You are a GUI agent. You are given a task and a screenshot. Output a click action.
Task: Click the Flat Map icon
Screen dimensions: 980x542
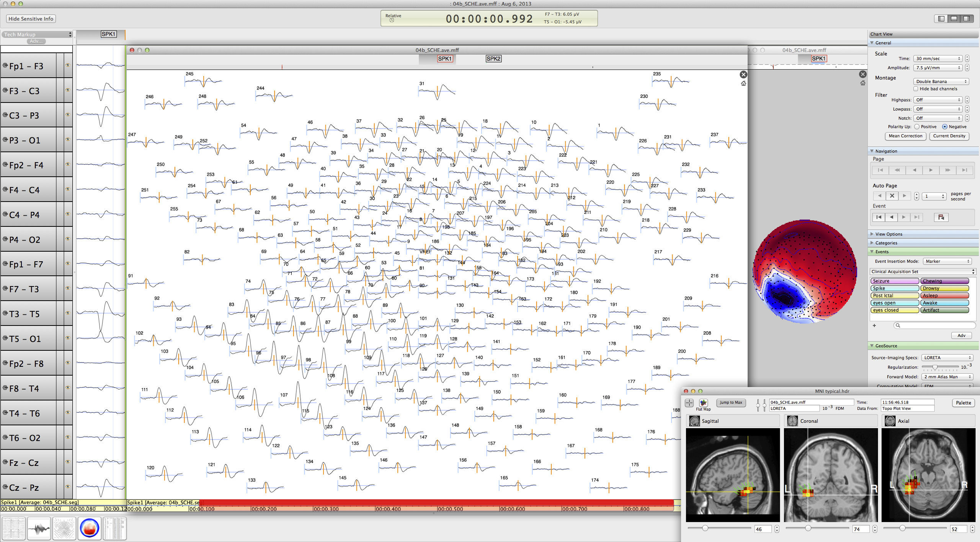pyautogui.click(x=703, y=403)
